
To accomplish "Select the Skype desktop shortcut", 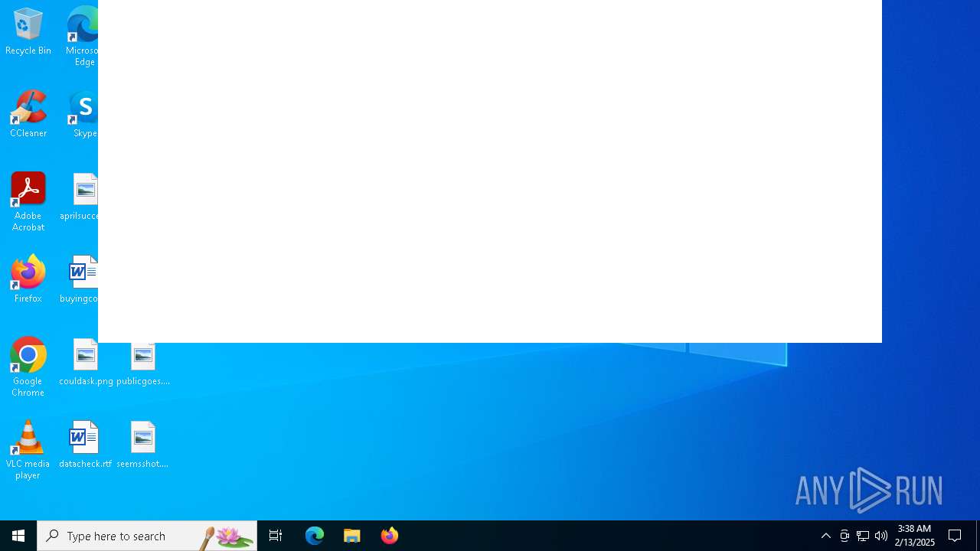I will [83, 114].
